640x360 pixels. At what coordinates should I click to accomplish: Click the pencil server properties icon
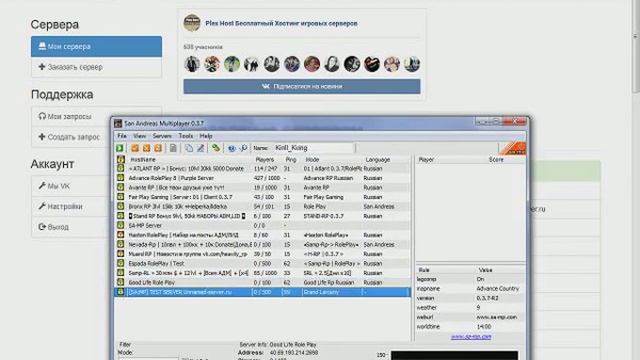(x=200, y=148)
